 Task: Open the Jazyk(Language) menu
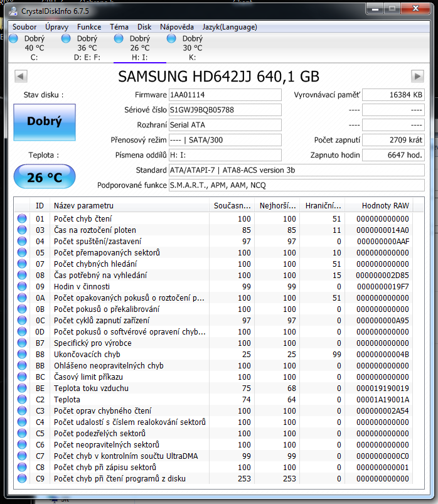(x=230, y=27)
